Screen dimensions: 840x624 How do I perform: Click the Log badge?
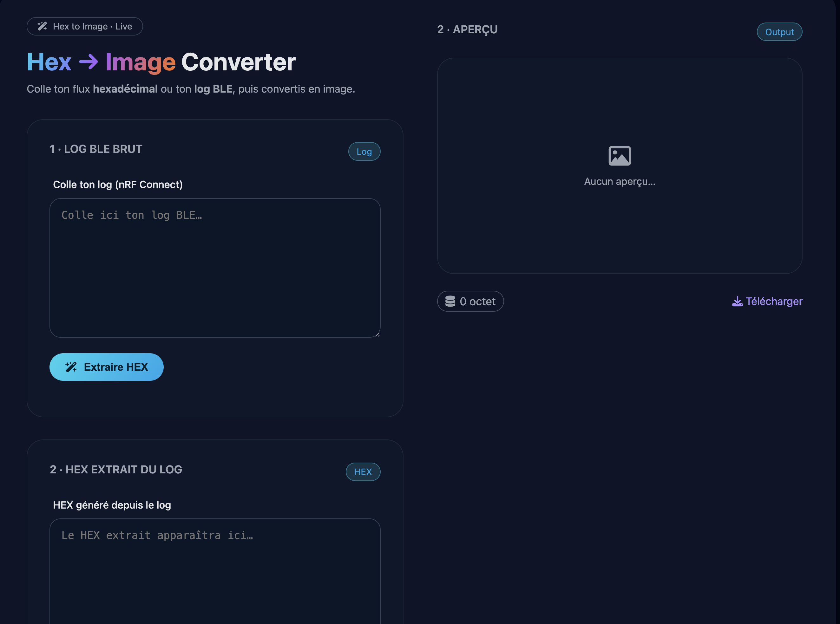coord(364,152)
